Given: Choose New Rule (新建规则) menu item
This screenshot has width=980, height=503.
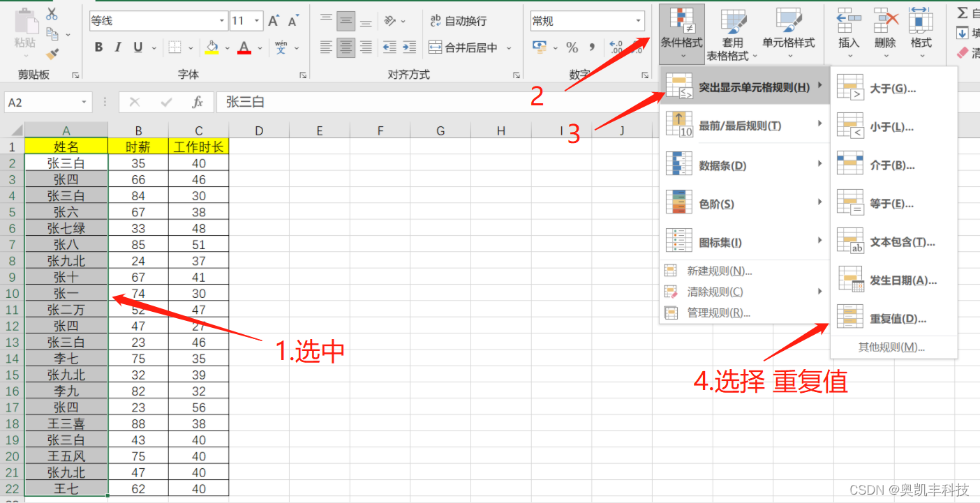Looking at the screenshot, I should [745, 271].
